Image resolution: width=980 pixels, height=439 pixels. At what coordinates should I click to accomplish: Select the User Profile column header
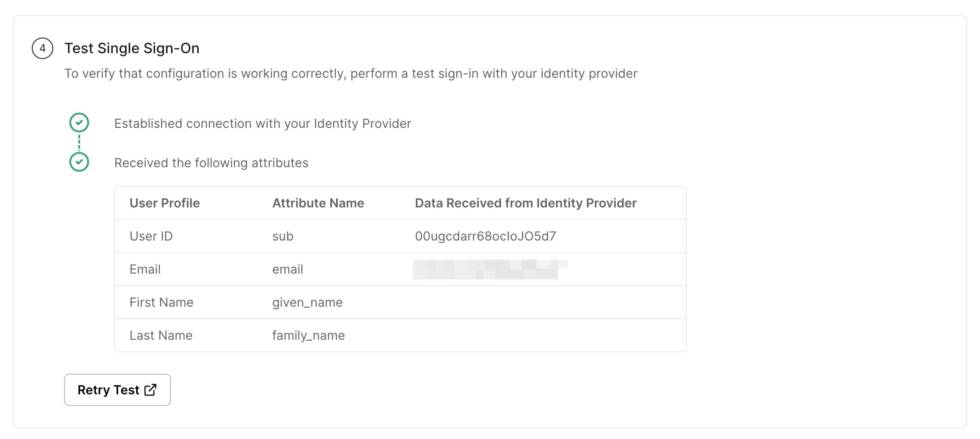coord(164,203)
